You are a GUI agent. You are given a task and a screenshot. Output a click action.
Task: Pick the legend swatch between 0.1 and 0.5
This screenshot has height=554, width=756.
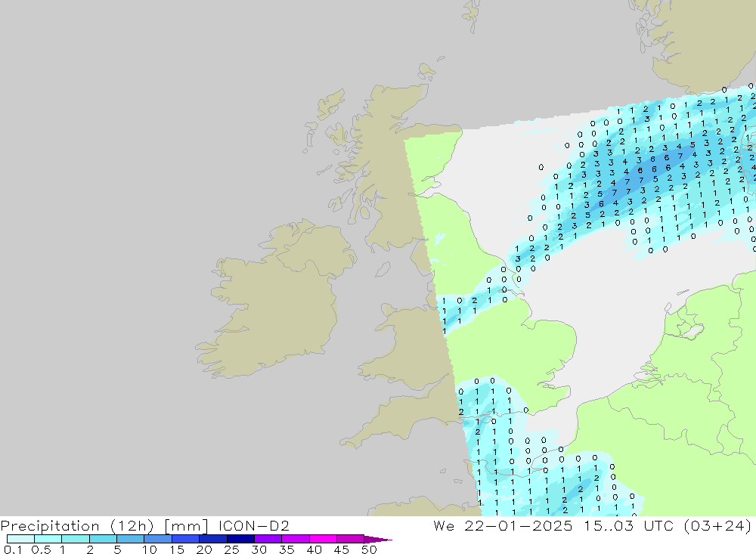[x=20, y=539]
